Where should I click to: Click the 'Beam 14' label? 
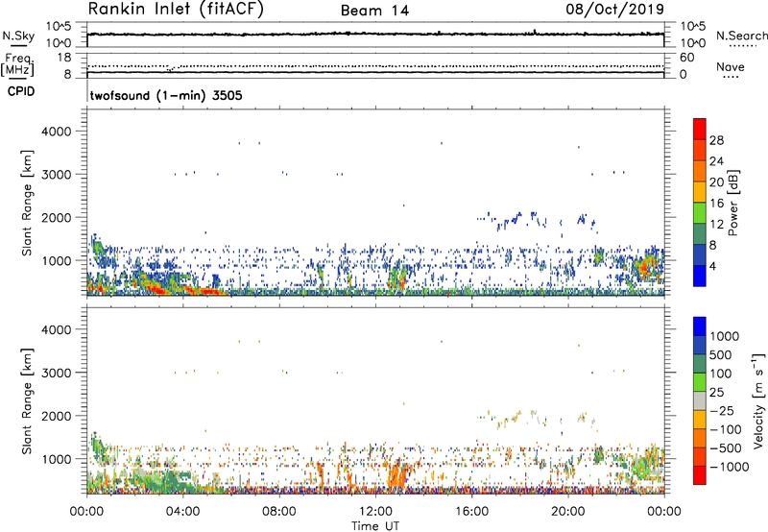(x=374, y=11)
